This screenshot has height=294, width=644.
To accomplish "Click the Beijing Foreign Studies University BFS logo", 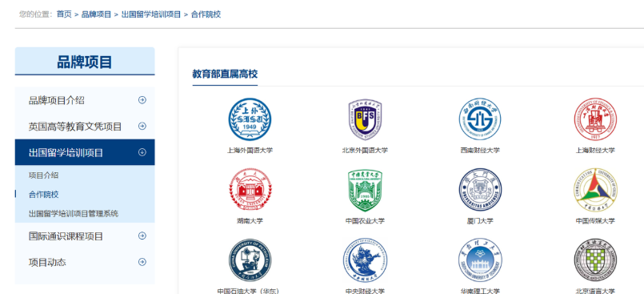I will [365, 119].
